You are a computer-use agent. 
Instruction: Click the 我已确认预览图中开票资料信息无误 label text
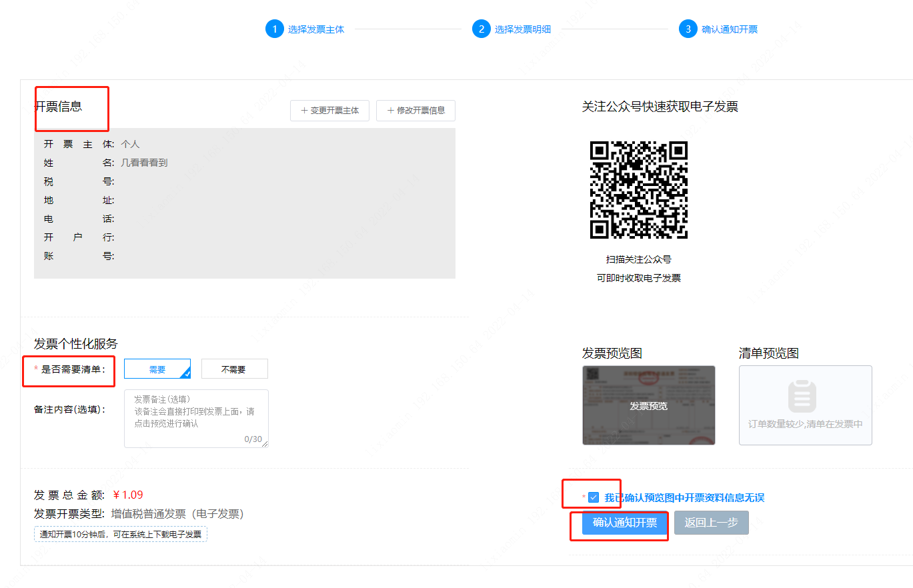[x=684, y=497]
